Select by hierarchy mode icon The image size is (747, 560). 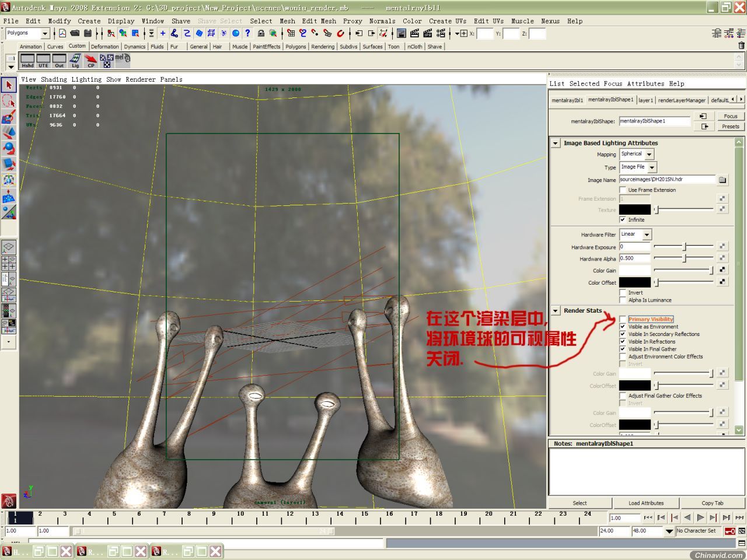click(x=110, y=33)
